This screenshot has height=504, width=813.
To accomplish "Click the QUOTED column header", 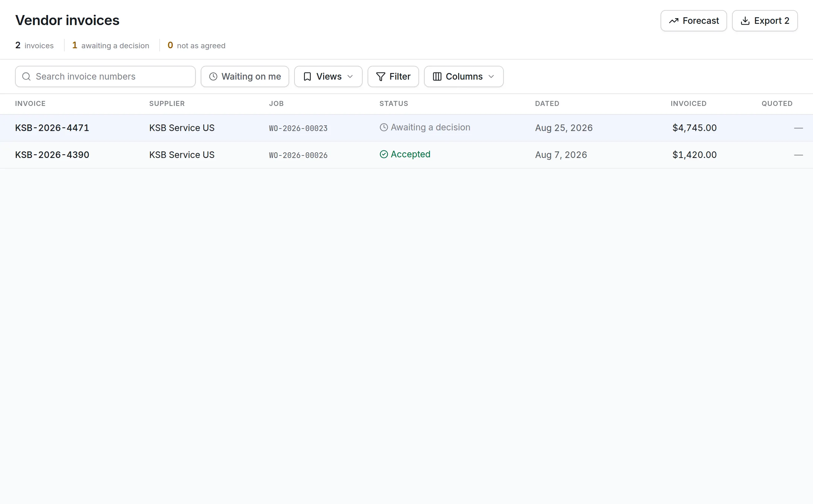I will (777, 103).
